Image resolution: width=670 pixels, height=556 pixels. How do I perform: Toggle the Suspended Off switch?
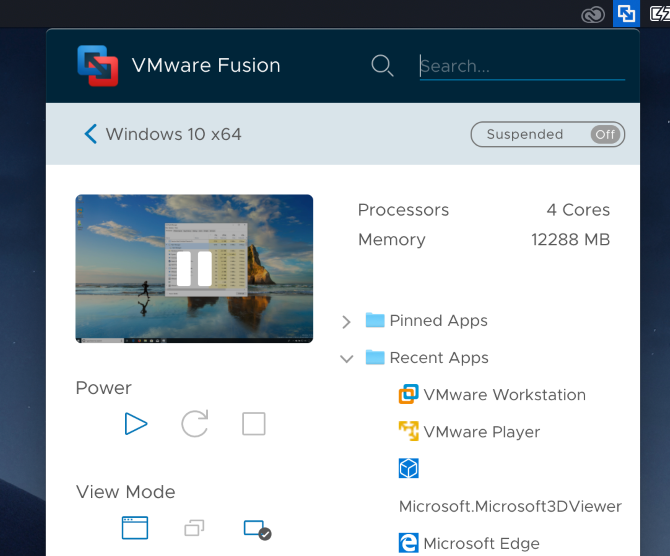click(x=604, y=134)
